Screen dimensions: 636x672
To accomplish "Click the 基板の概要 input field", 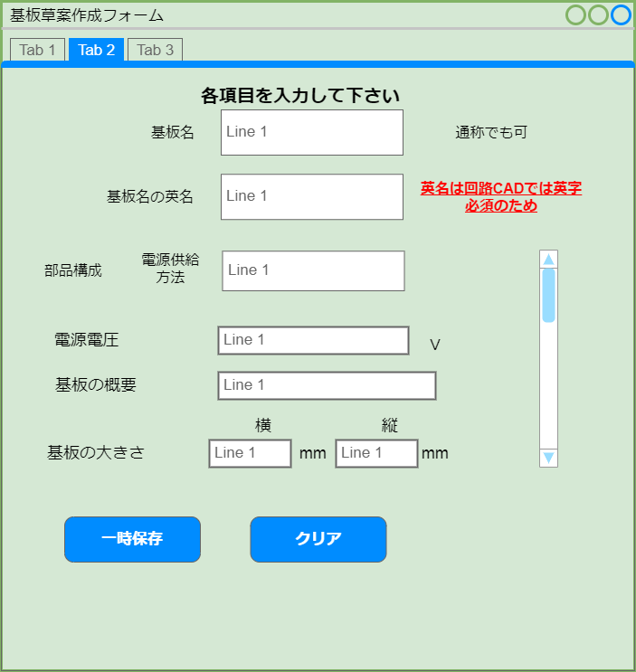I will coord(327,385).
